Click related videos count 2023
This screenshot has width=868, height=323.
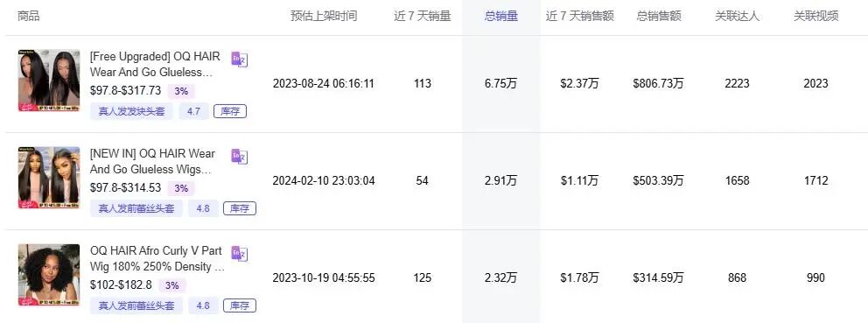tap(816, 84)
